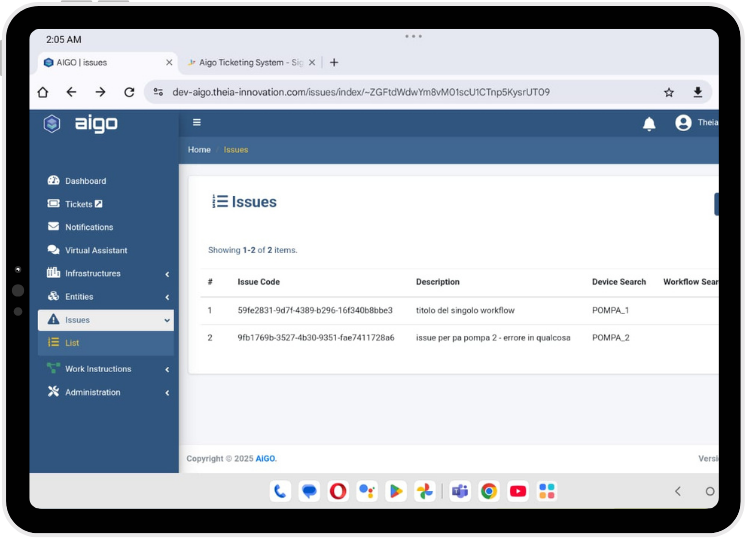The image size is (745, 538).
Task: Open Tickets in the sidebar
Action: [105, 204]
